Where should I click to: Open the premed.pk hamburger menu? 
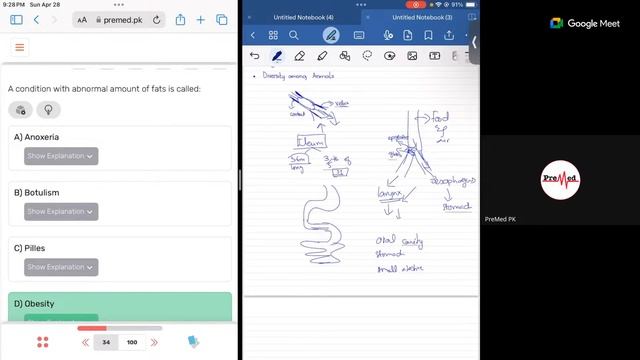[20, 47]
